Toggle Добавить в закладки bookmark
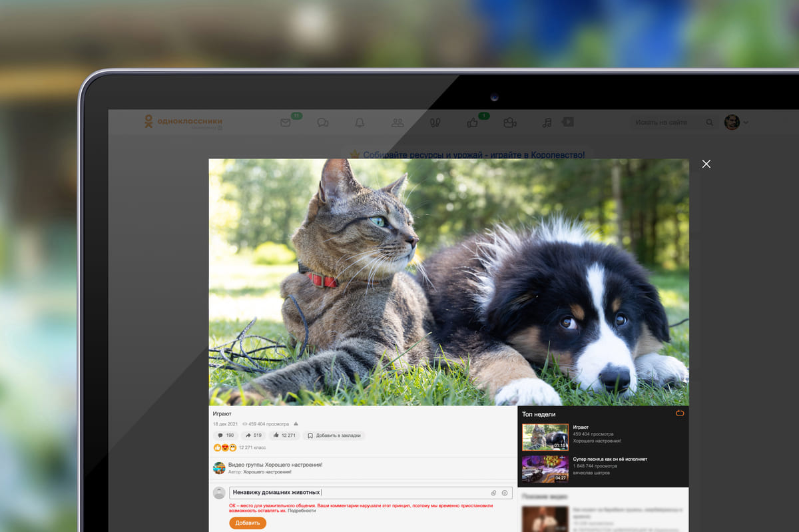The width and height of the screenshot is (799, 532). coord(334,435)
